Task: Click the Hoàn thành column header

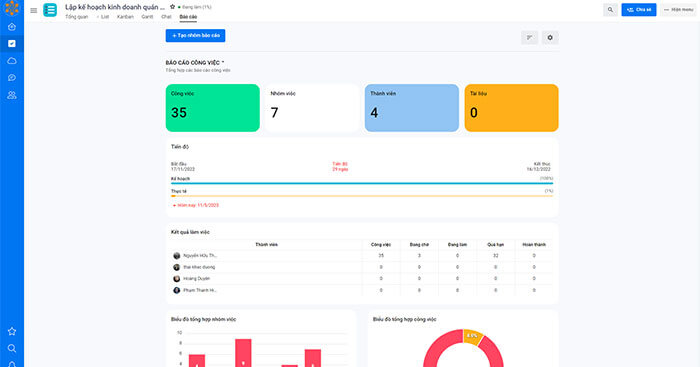Action: point(534,245)
